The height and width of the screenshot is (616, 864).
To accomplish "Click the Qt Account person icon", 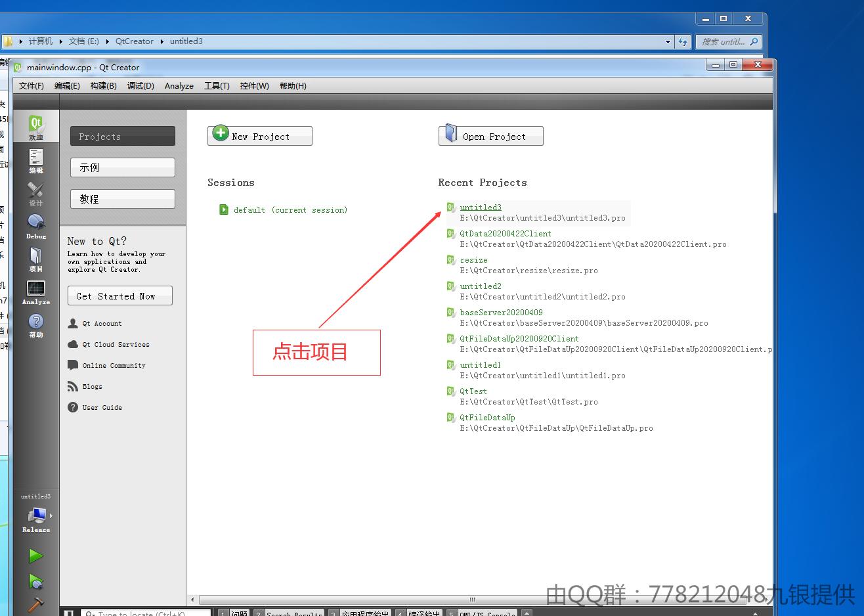I will pos(73,323).
